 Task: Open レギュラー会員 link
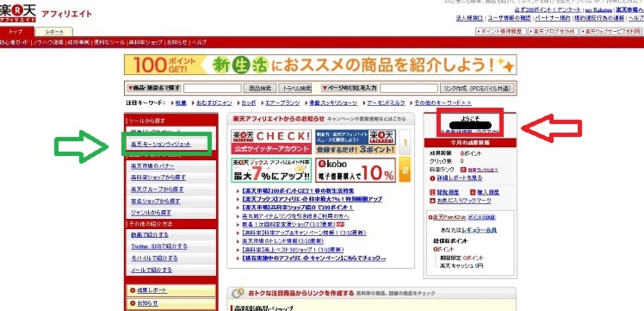[479, 230]
